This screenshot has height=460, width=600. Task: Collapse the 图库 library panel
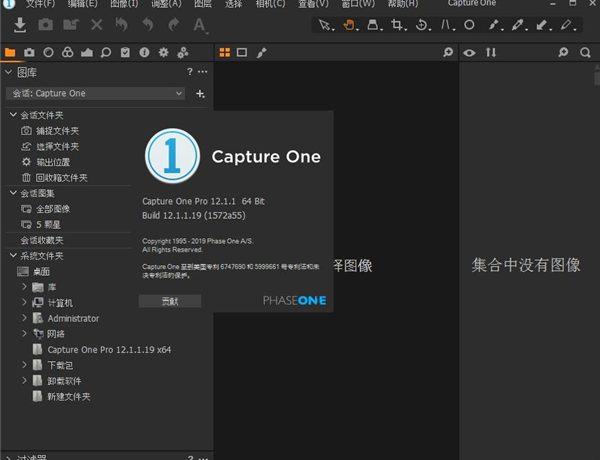pyautogui.click(x=8, y=72)
